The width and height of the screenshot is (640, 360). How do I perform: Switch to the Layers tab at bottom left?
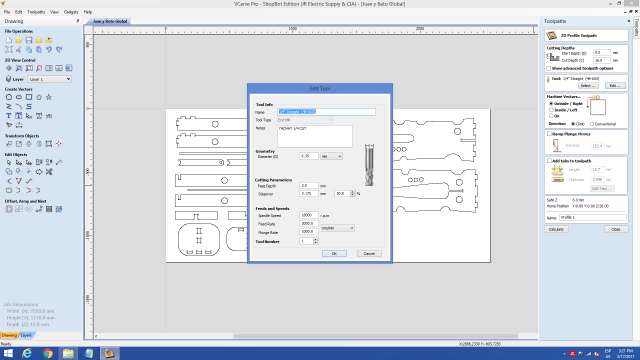(x=26, y=335)
